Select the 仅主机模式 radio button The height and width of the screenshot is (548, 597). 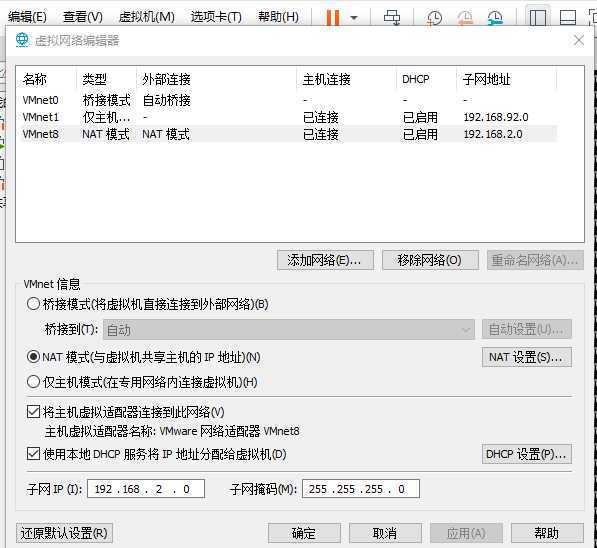coord(33,382)
